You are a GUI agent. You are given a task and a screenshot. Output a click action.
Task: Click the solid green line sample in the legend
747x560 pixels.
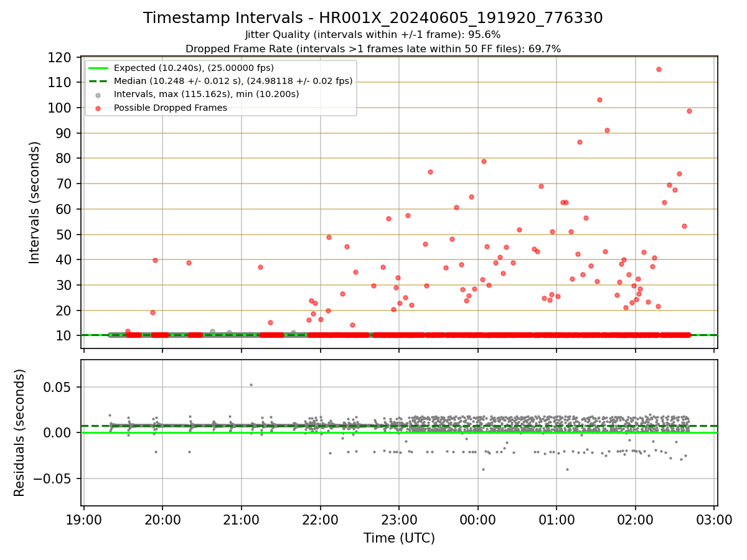coord(98,68)
